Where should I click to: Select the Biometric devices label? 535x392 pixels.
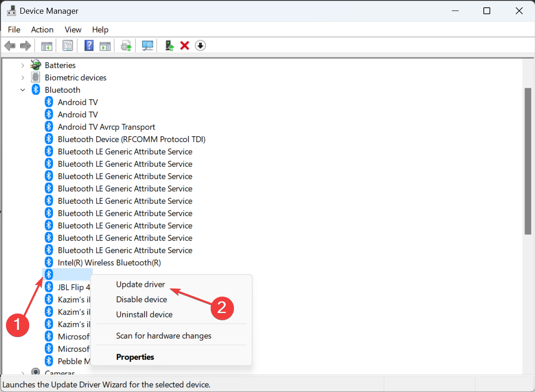[x=76, y=78]
